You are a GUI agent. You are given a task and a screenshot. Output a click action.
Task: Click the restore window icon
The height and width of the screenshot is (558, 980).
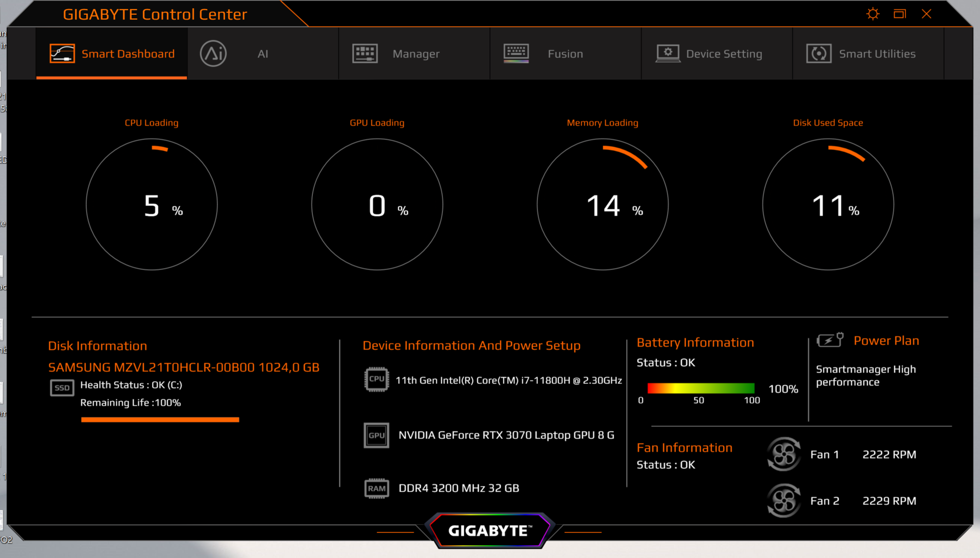900,14
